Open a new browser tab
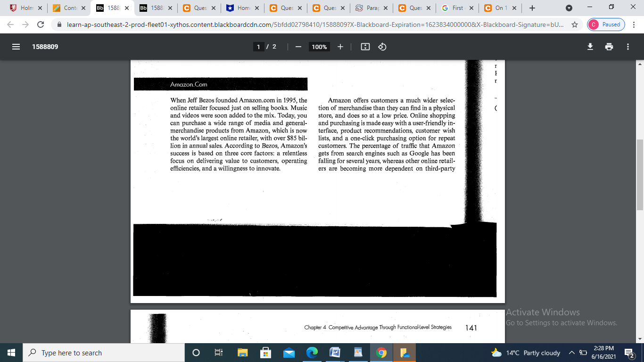 coord(532,8)
